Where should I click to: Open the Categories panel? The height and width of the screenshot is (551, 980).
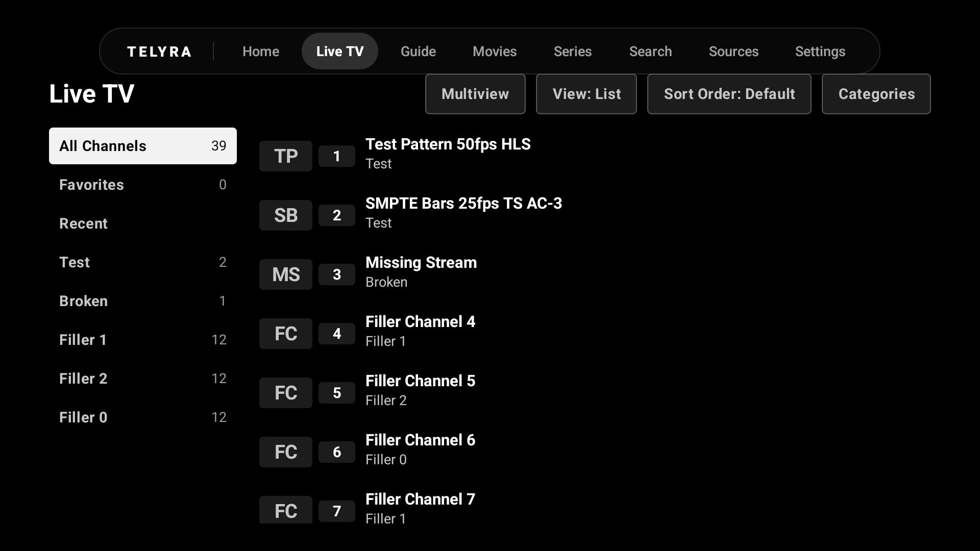876,94
